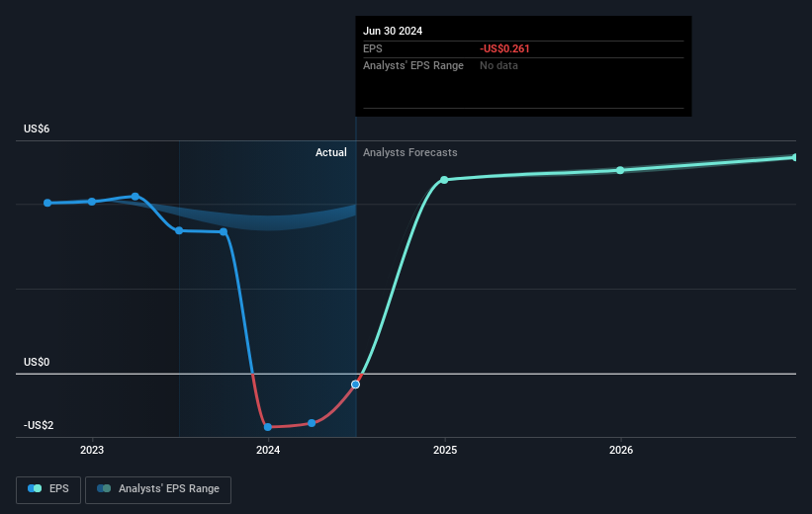The image size is (812, 514).
Task: Click the US$6 axis label
Action: 37,128
